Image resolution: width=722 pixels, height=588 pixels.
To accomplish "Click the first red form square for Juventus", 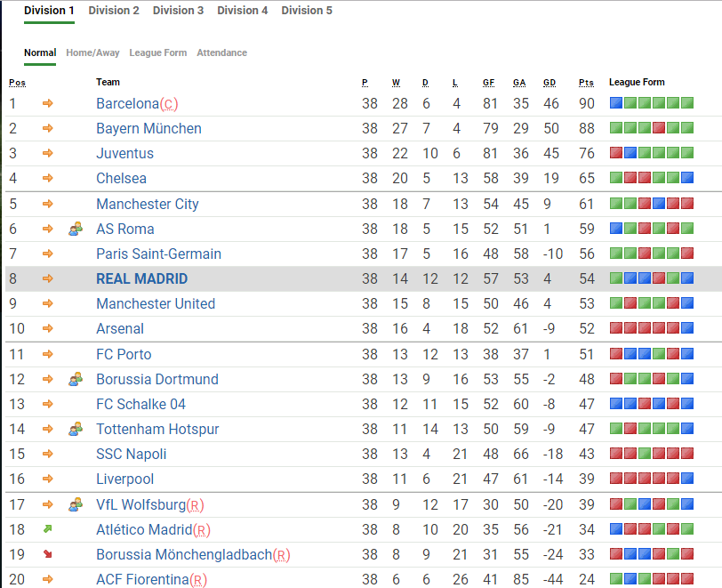I will 615,153.
